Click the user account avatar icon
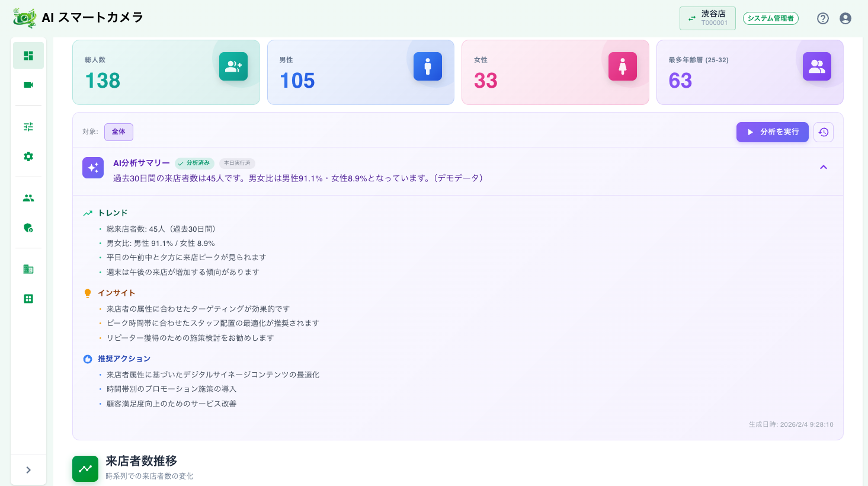 845,18
